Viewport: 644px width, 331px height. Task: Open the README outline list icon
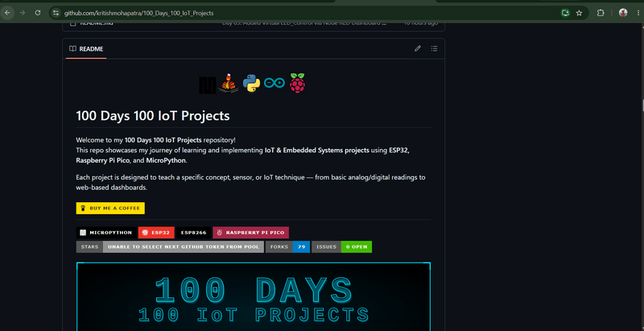pos(434,48)
